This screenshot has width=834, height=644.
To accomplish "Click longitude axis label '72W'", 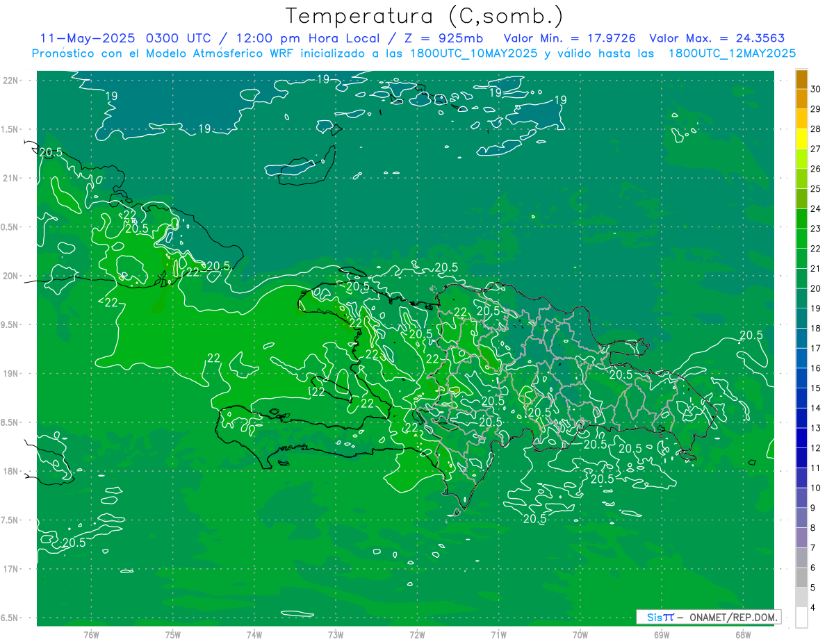I will click(x=417, y=635).
